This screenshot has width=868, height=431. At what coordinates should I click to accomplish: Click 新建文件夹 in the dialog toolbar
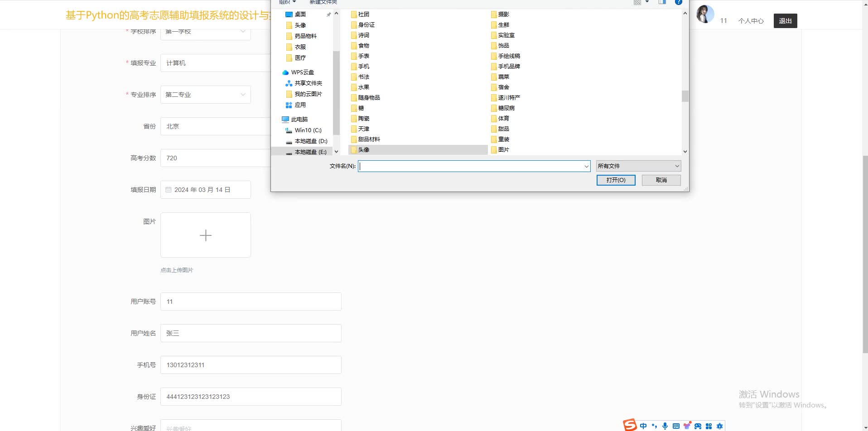click(x=323, y=2)
